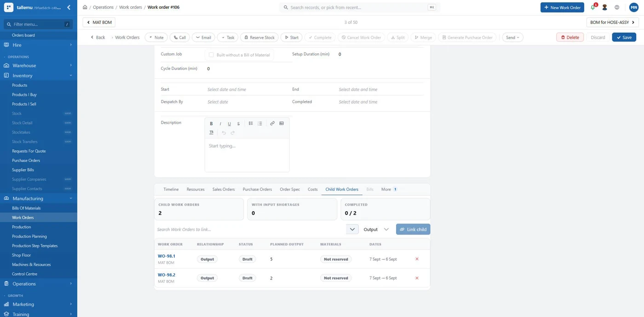Switch to the Order Spec tab
644x317 pixels.
pos(290,189)
